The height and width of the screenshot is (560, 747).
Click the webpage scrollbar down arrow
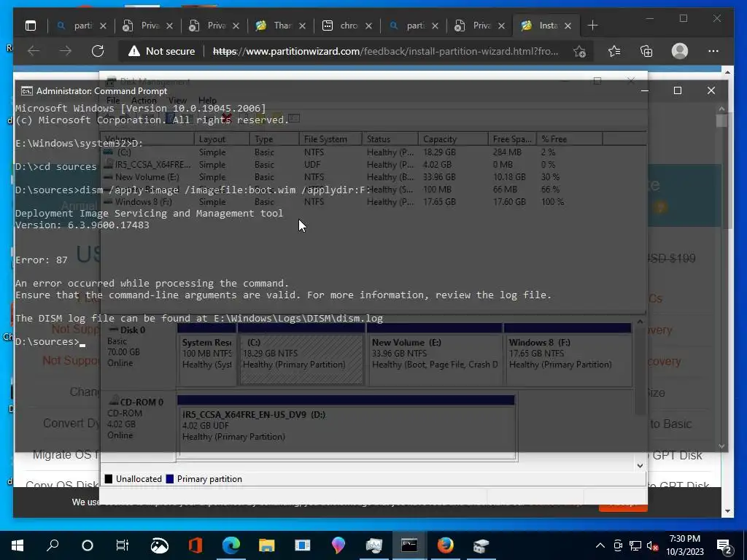pos(727,511)
